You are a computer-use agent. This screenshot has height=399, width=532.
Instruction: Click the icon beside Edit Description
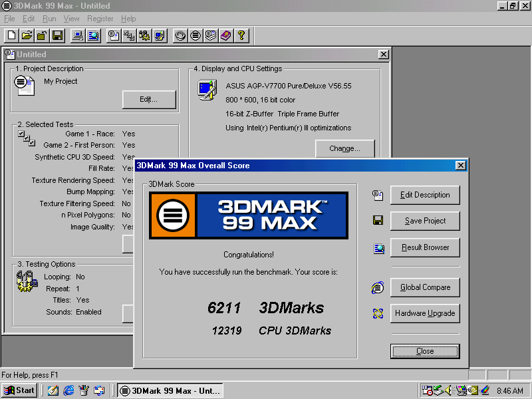tap(378, 195)
